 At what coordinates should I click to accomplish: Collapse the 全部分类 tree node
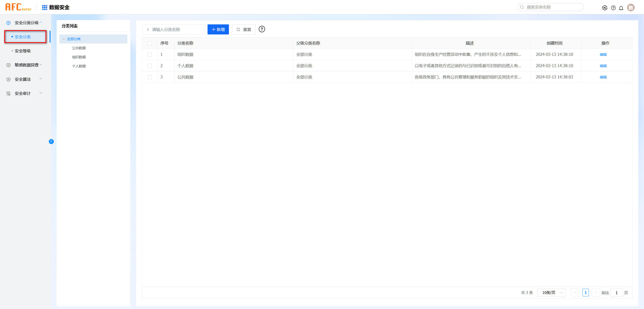pyautogui.click(x=64, y=39)
